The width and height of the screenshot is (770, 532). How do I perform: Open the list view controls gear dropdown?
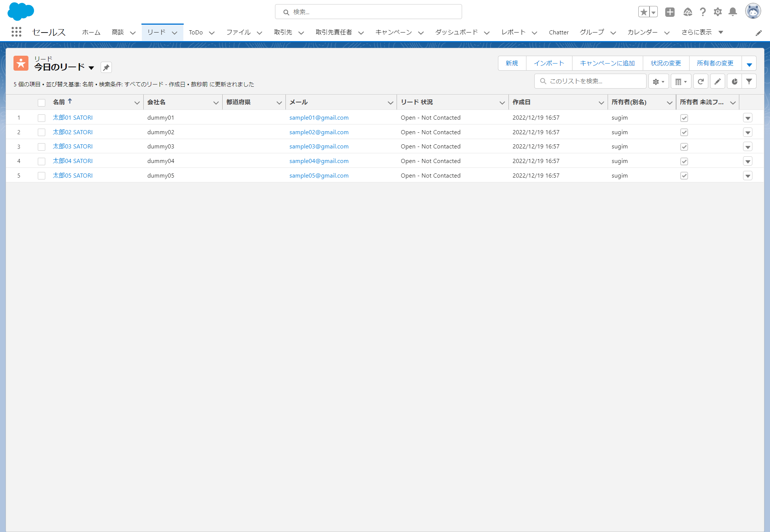[658, 82]
